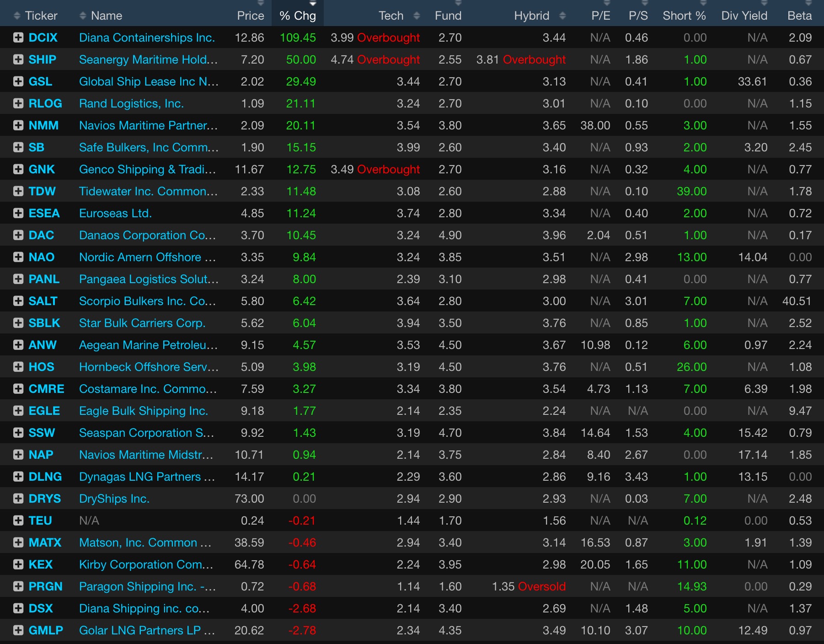Select the MATX ticker symbol
The height and width of the screenshot is (644, 824).
point(45,542)
